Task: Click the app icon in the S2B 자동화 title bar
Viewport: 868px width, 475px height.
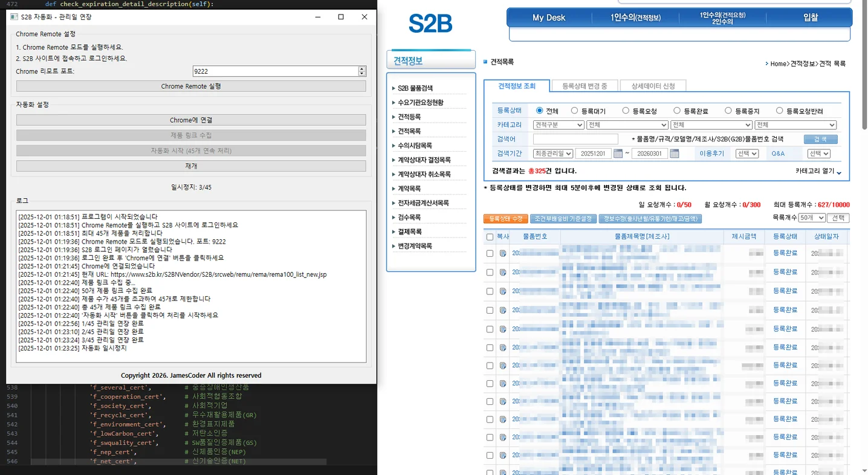Action: 15,17
